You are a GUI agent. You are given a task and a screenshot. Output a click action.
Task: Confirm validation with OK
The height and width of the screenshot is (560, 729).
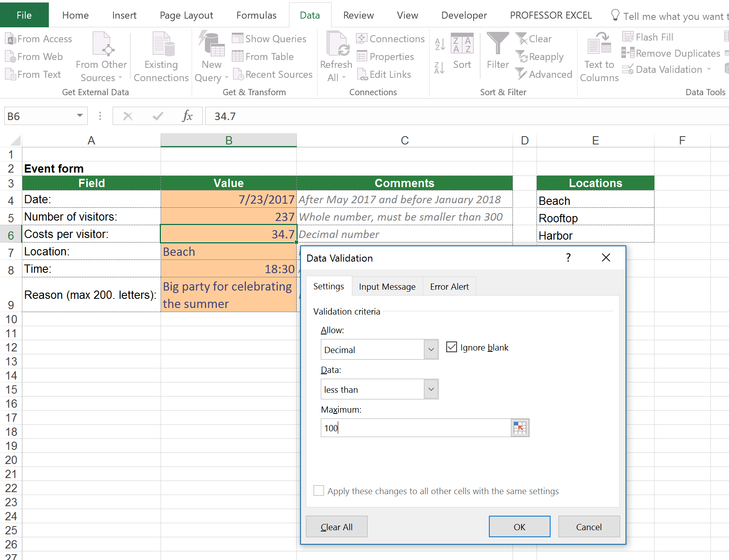(x=519, y=526)
